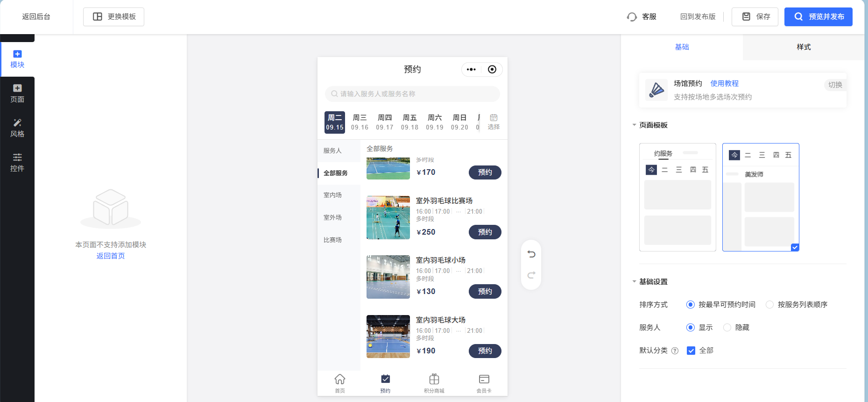The image size is (868, 402).
Task: Click the undo arrow button
Action: [x=531, y=254]
